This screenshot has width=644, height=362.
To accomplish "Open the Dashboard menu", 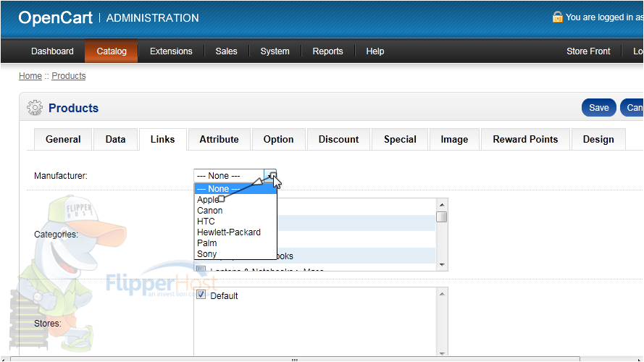I will click(x=52, y=51).
